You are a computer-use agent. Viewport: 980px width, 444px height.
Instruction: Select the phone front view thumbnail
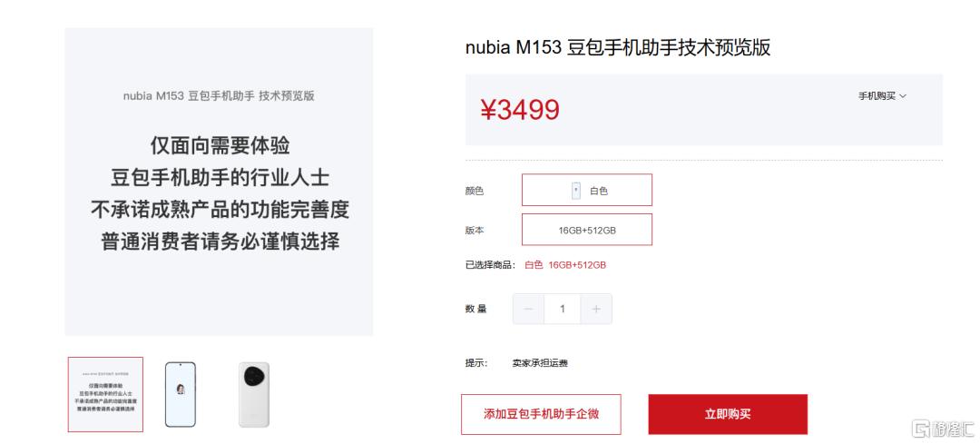(x=180, y=395)
